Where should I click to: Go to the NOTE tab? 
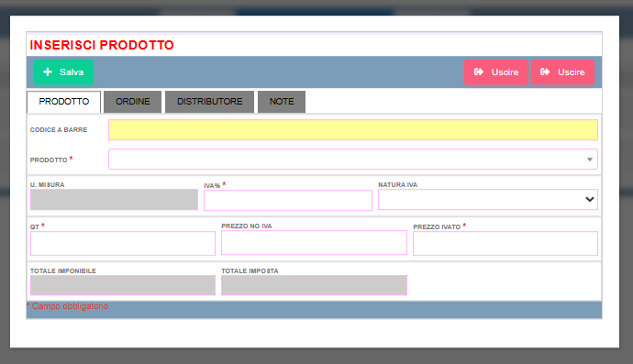[x=282, y=102]
